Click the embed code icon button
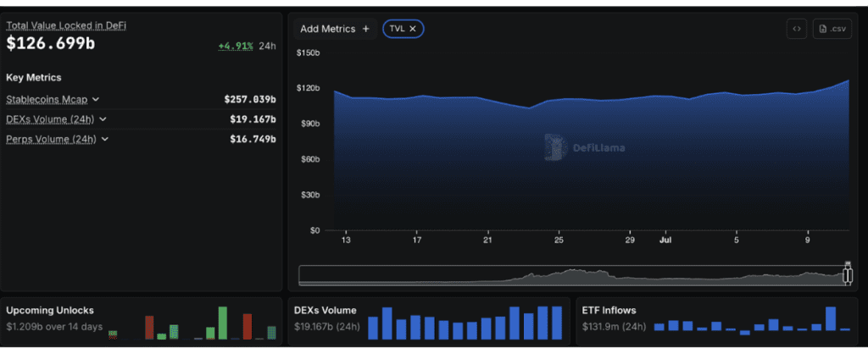 point(797,29)
